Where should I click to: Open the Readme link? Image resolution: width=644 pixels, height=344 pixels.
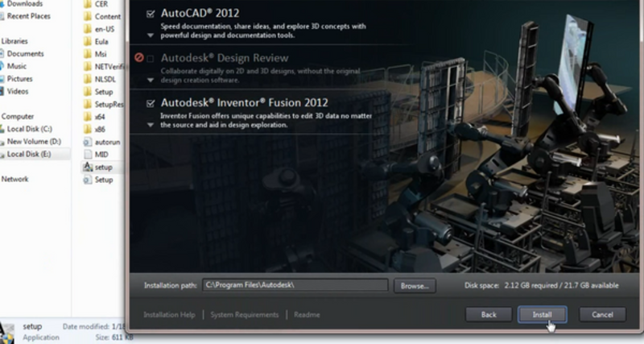(x=307, y=315)
